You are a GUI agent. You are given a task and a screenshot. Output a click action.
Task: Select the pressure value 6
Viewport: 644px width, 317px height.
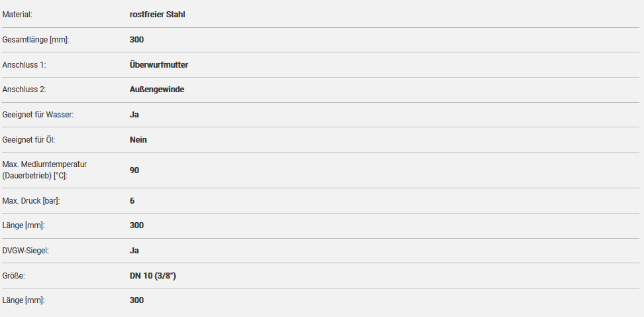(133, 200)
